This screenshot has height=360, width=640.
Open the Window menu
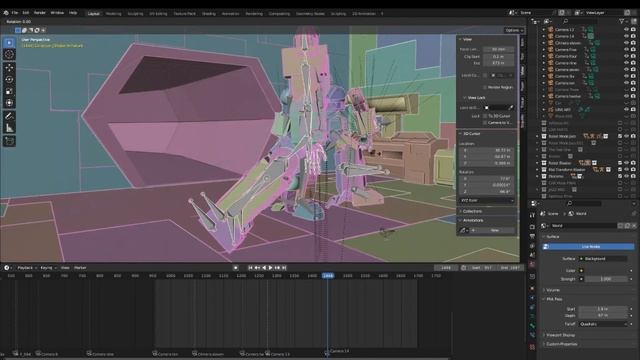[x=57, y=13]
